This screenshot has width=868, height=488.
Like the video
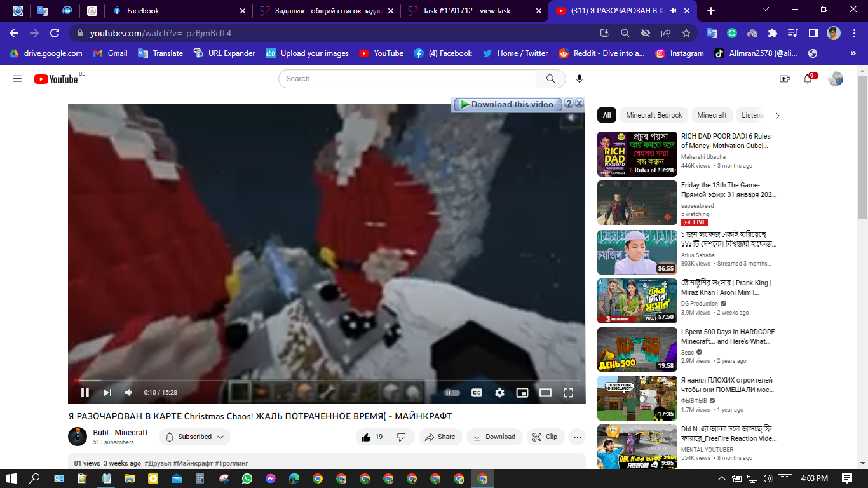[x=372, y=437]
